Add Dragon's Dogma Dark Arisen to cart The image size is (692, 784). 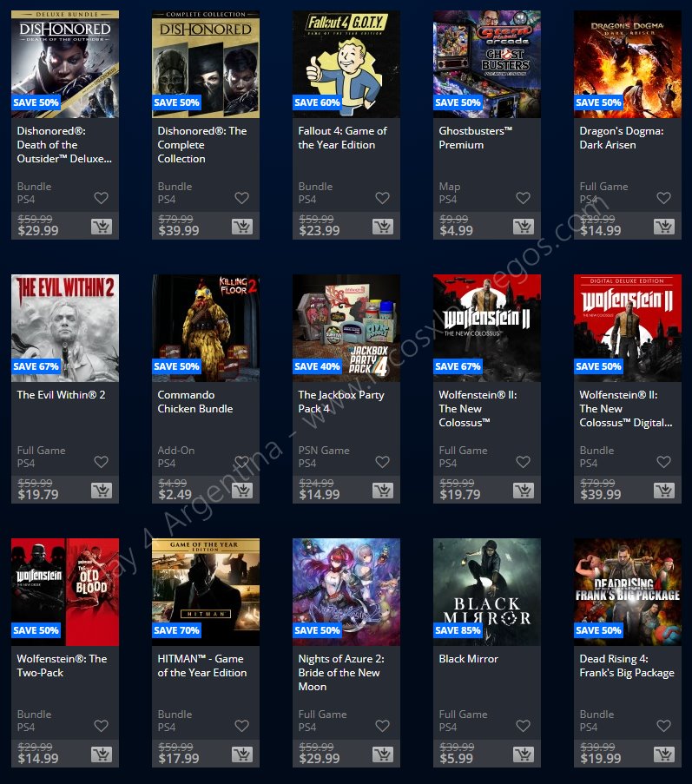(664, 227)
